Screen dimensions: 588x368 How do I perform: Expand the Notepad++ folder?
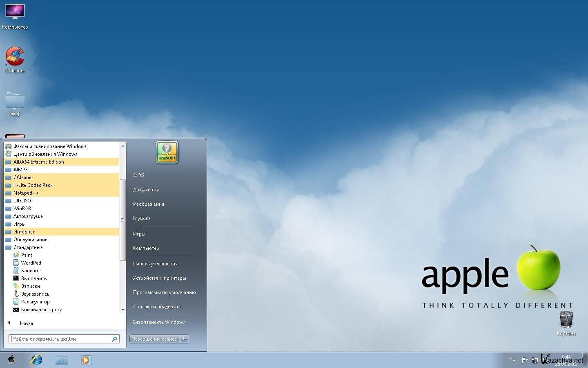tap(62, 193)
